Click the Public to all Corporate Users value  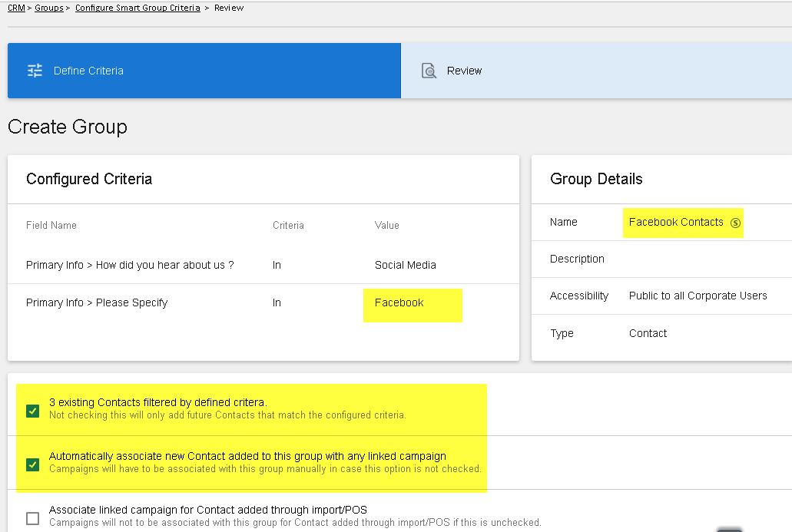point(698,296)
